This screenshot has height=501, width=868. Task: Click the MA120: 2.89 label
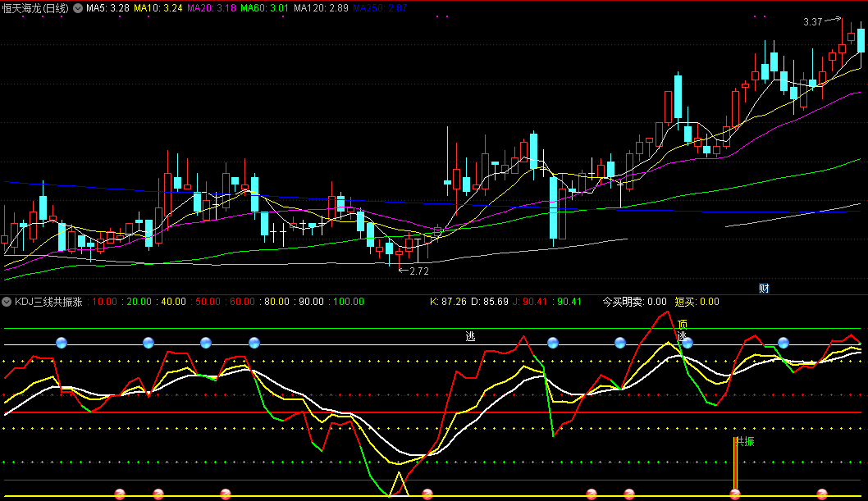(x=321, y=8)
